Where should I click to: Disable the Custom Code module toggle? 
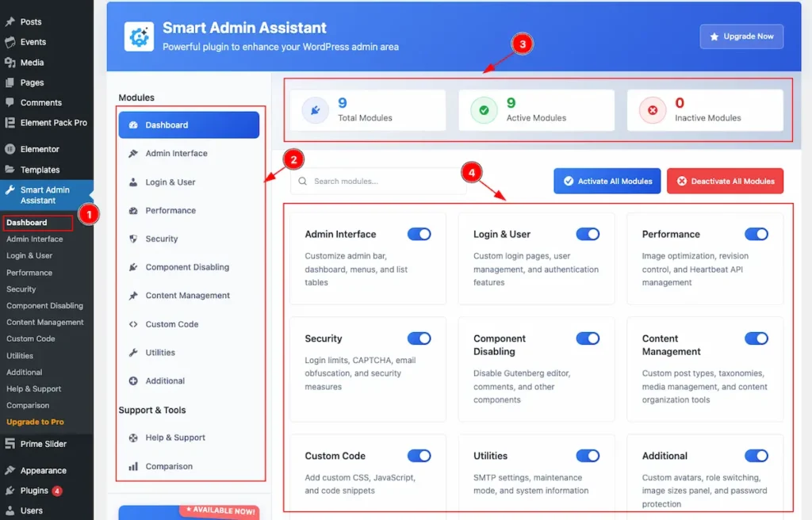(x=419, y=456)
